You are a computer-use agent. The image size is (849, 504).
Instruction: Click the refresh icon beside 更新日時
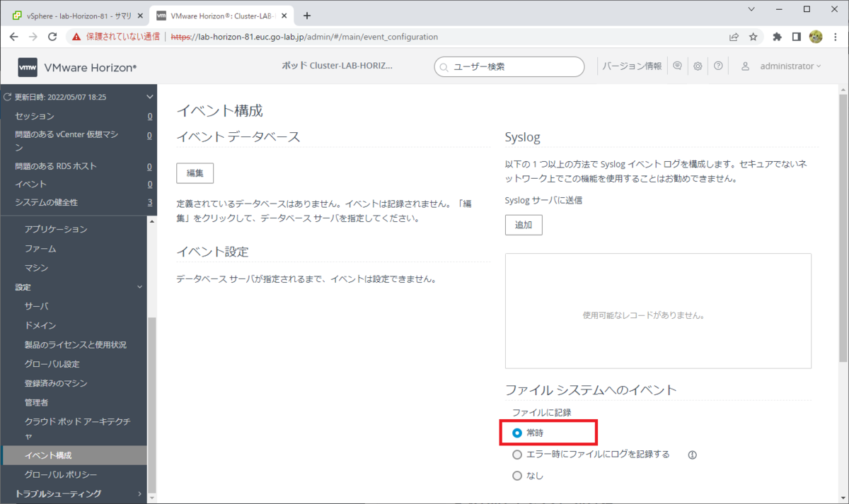tap(8, 97)
